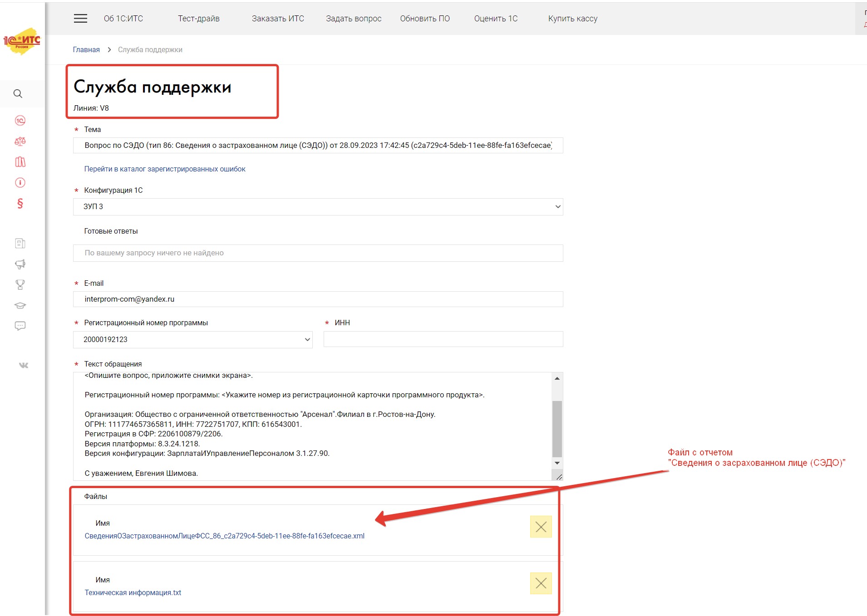Image resolution: width=867 pixels, height=616 pixels.
Task: Open the catalog of registered errors link
Action: pos(165,169)
